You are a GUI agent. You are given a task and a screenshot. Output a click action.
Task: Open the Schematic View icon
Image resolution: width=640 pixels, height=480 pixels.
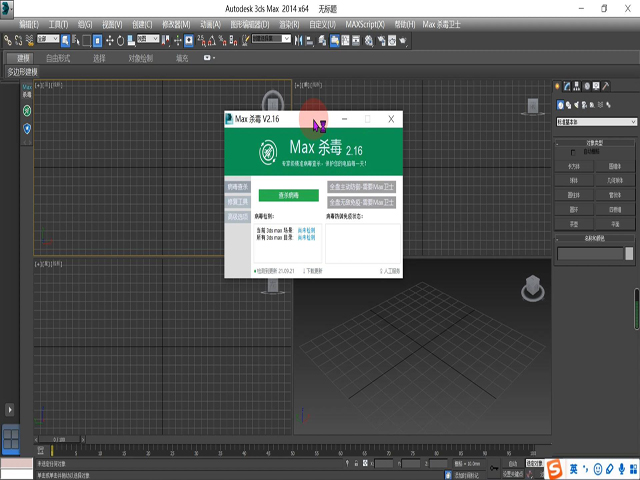click(x=356, y=40)
